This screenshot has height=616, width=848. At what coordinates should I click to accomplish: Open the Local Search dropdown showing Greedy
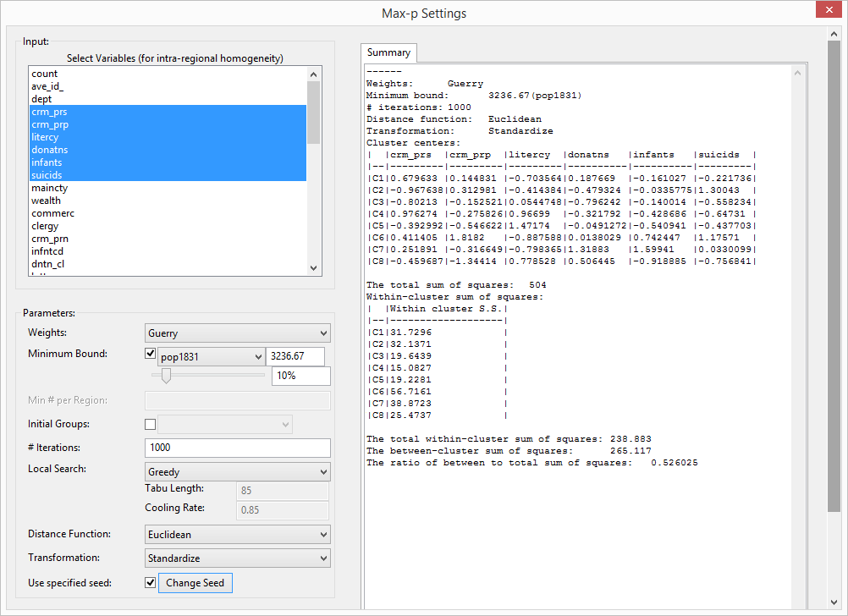pos(237,471)
